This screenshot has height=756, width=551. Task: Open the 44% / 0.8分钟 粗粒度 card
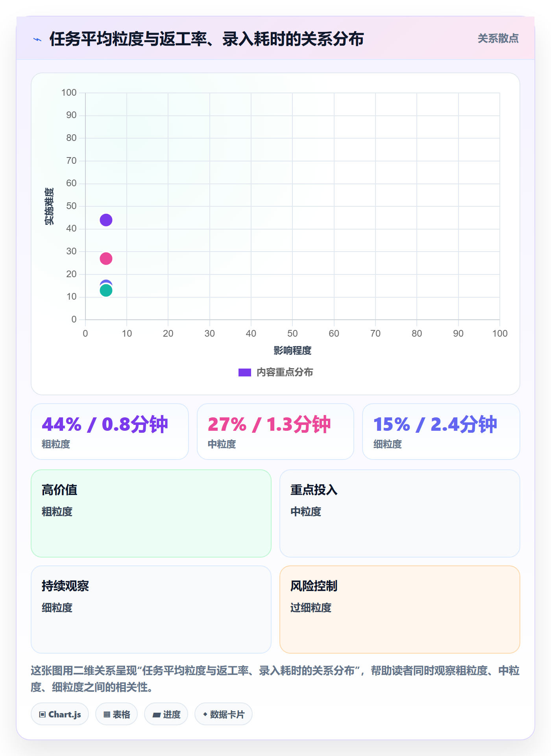click(110, 432)
